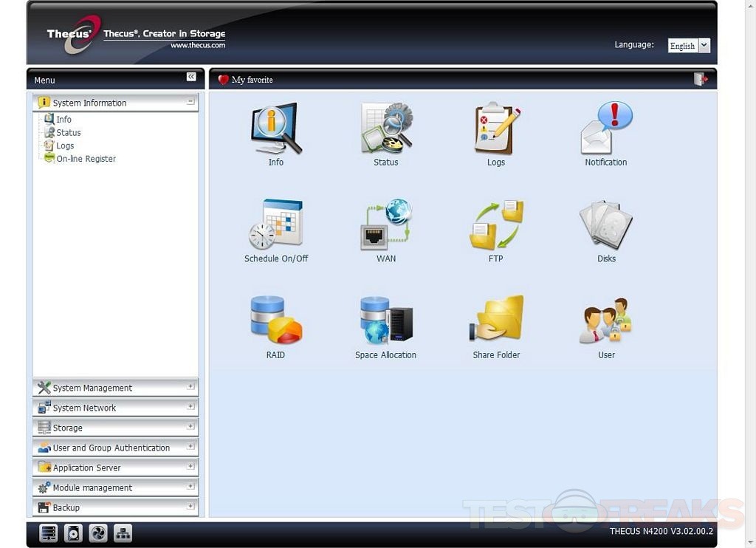Click the logout door icon

700,80
